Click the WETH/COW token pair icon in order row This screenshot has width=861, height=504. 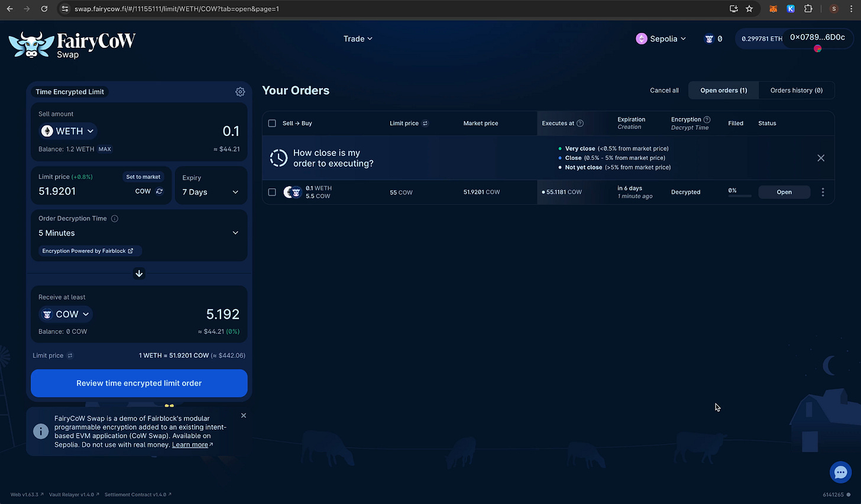(x=292, y=192)
